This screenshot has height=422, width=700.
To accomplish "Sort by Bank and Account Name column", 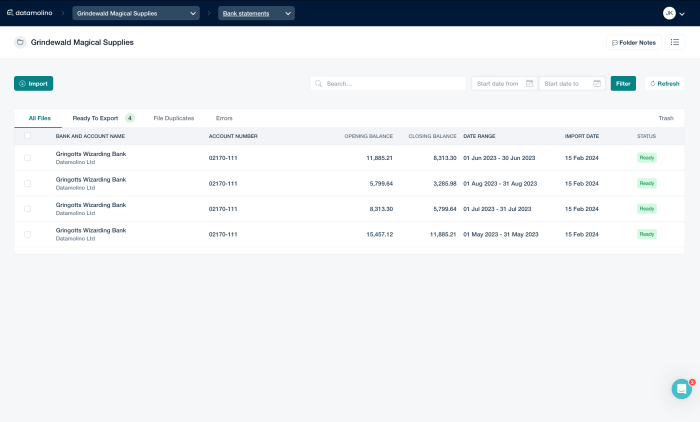I will (x=90, y=136).
